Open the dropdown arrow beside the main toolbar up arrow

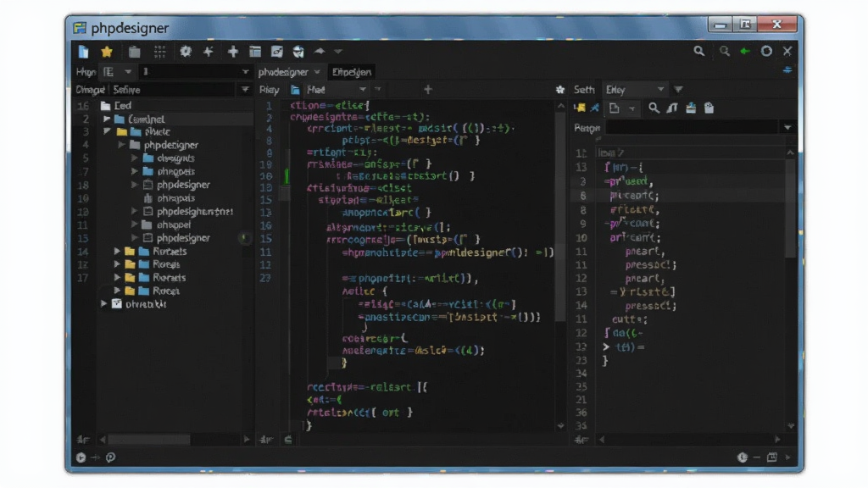tap(338, 52)
